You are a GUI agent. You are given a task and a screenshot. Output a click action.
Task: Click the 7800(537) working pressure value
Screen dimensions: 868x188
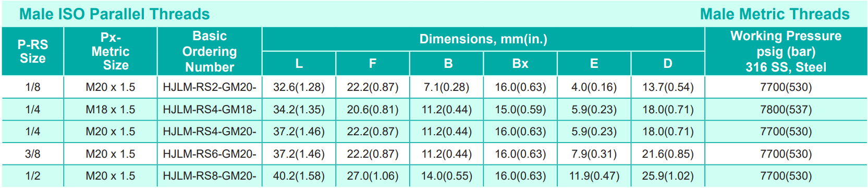coord(786,110)
